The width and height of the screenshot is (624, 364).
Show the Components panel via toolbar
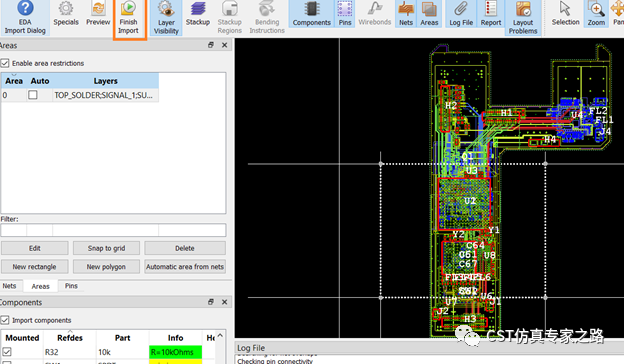point(312,15)
